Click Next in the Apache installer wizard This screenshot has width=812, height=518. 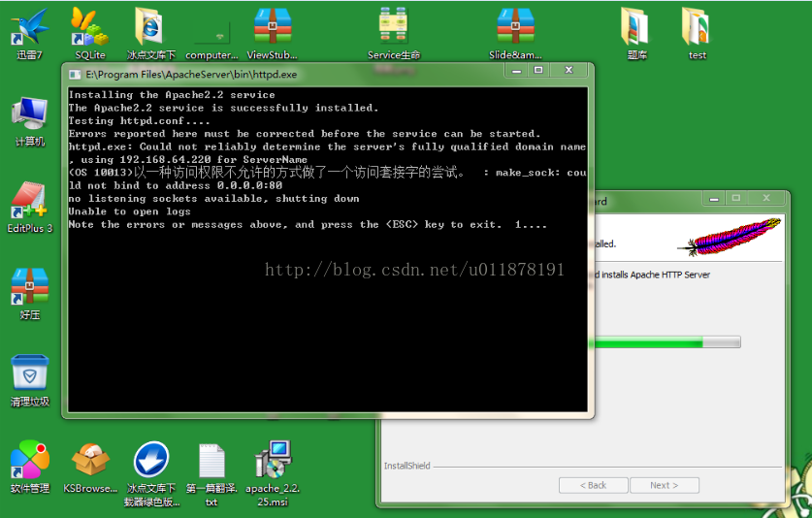point(665,485)
